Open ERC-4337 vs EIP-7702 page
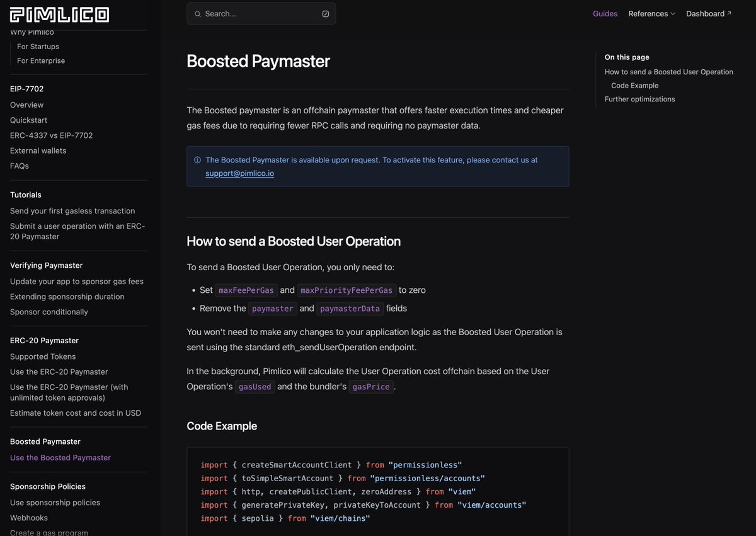 [52, 135]
